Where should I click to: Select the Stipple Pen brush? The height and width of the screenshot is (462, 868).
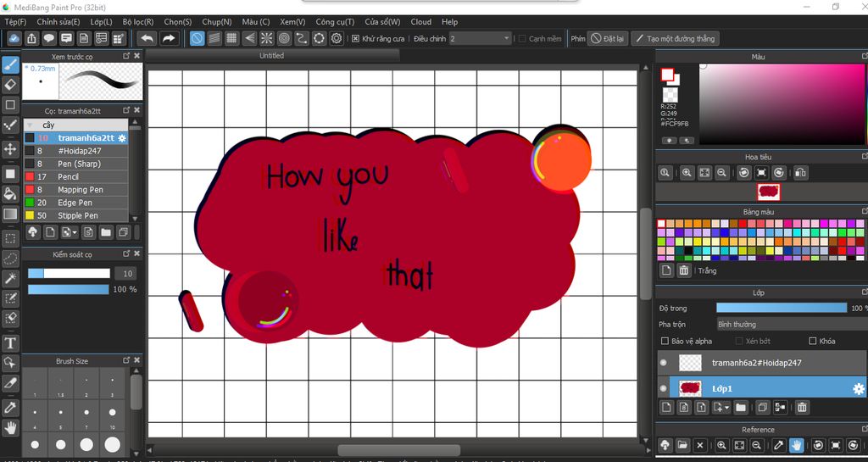75,216
